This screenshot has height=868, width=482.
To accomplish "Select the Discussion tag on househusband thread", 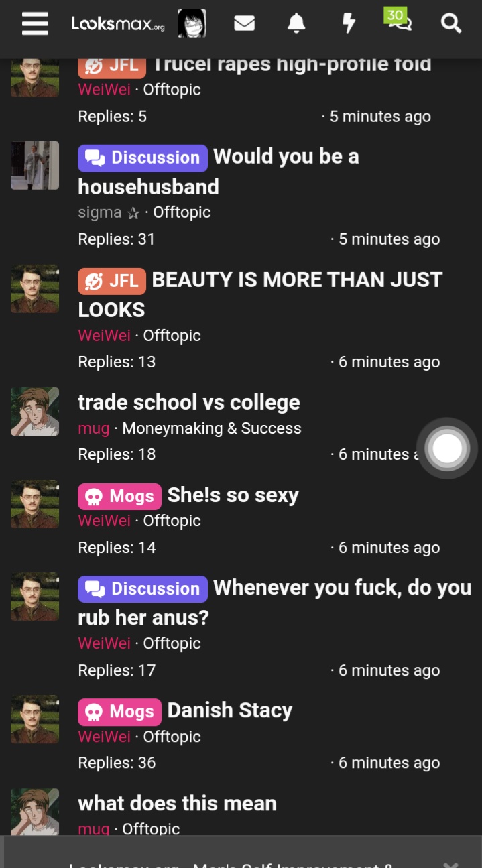I will click(x=143, y=158).
